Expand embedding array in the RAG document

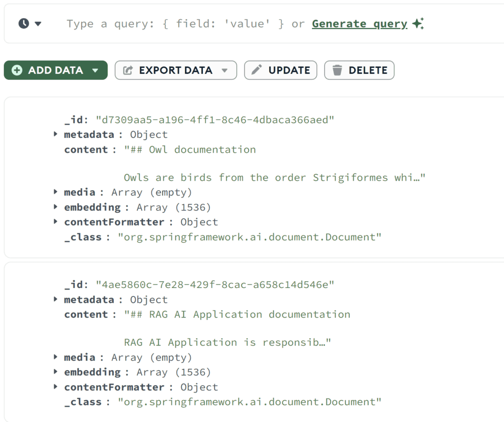click(x=56, y=372)
